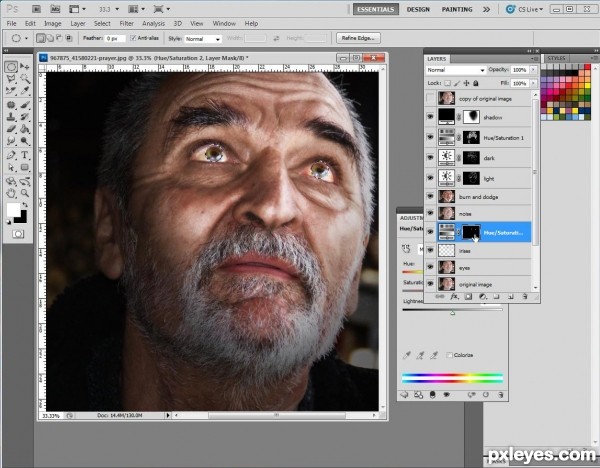Select the Path Selection tool

pyautogui.click(x=11, y=167)
